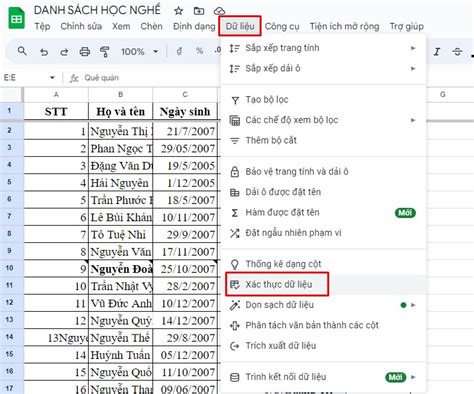The image size is (474, 394).
Task: Click the strikethrough icon
Action: click(457, 52)
